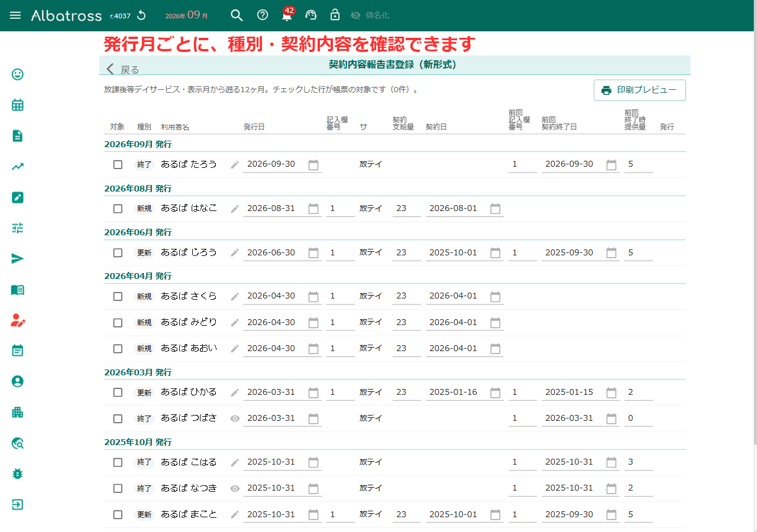Image resolution: width=757 pixels, height=532 pixels.
Task: Open the help question mark icon
Action: (263, 15)
